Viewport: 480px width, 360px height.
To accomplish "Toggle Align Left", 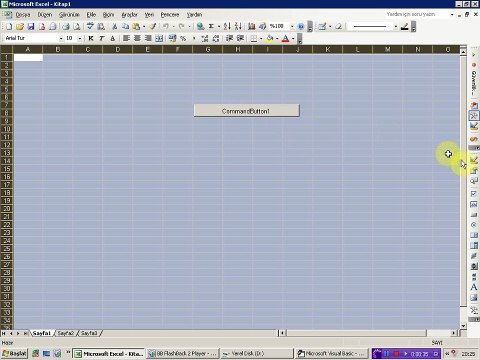I will coord(126,38).
